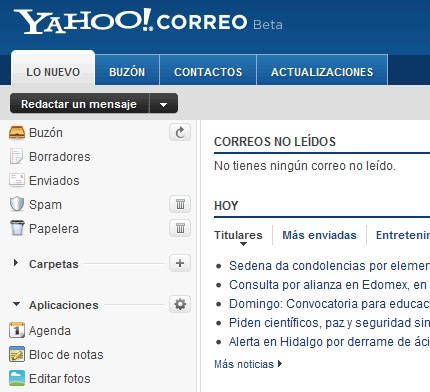Click the Bloc de notas notepad icon
This screenshot has width=430, height=392.
coord(17,354)
